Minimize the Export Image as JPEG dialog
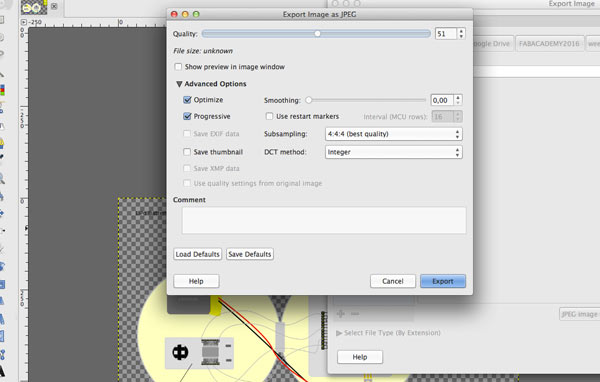 185,14
